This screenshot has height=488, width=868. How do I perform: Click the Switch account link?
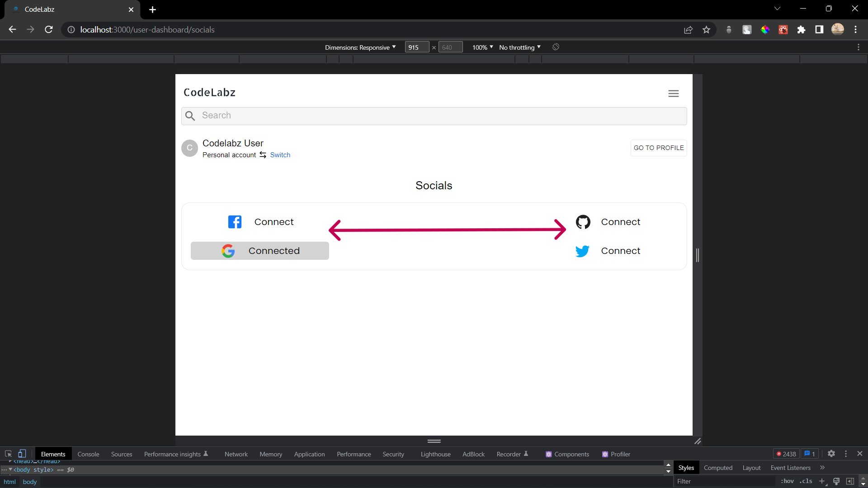pos(280,155)
